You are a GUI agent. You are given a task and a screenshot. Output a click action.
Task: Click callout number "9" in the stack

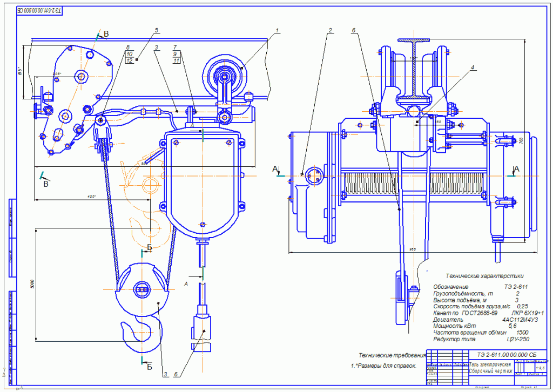coord(174,54)
